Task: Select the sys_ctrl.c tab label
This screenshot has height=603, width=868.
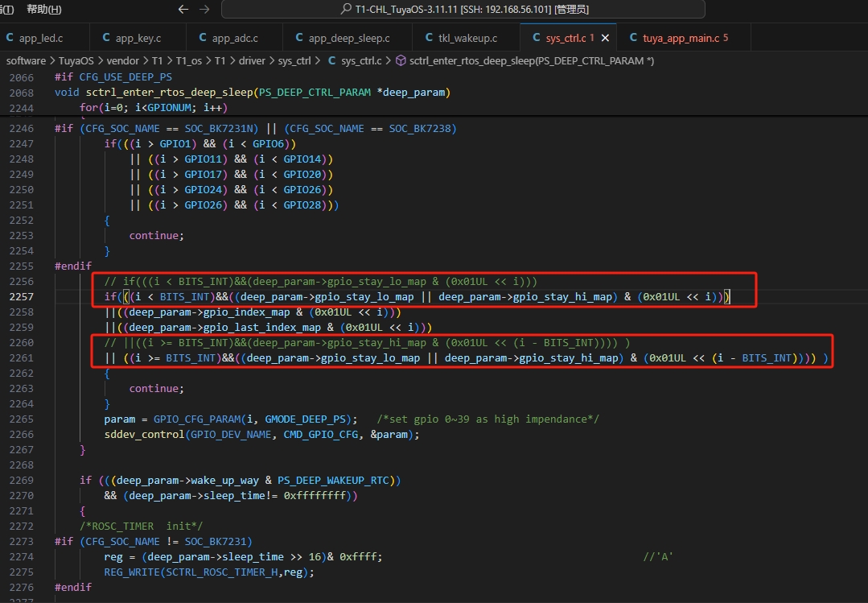Action: 566,39
